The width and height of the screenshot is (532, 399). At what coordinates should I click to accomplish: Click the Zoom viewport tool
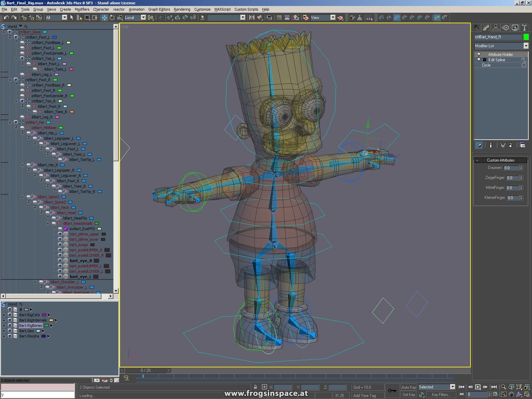[503, 387]
